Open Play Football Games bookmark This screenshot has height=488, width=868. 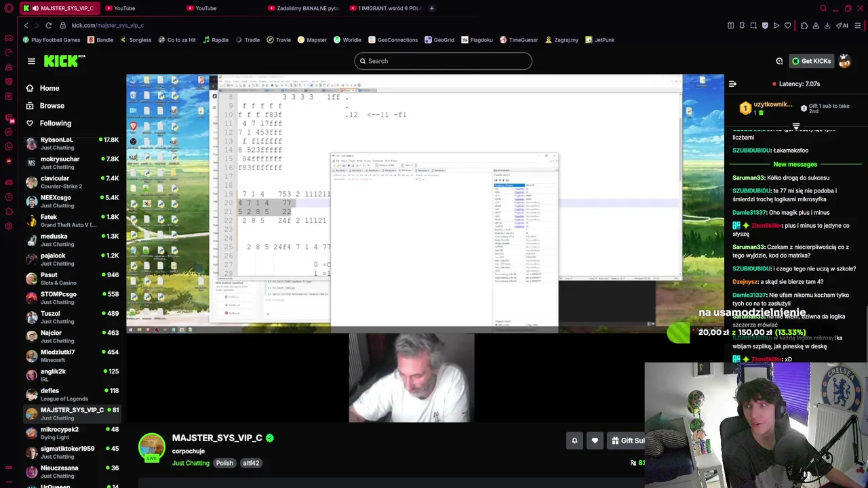51,40
